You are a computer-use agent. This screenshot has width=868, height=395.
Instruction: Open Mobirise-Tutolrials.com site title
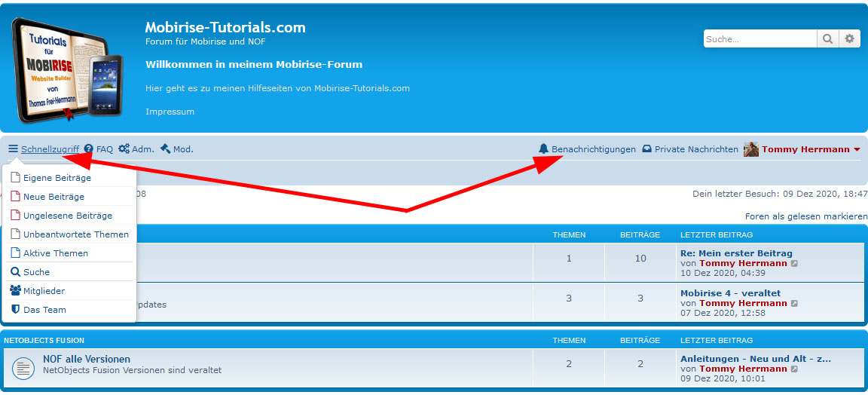click(225, 27)
